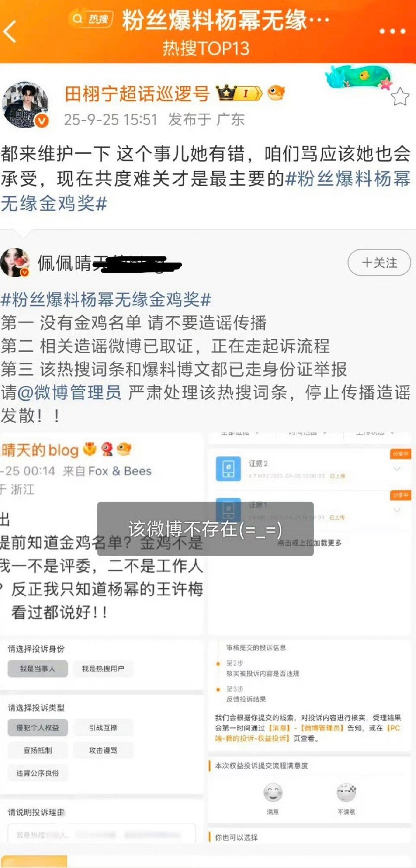
Task: Choose 引战互撕 complaint type
Action: click(103, 728)
